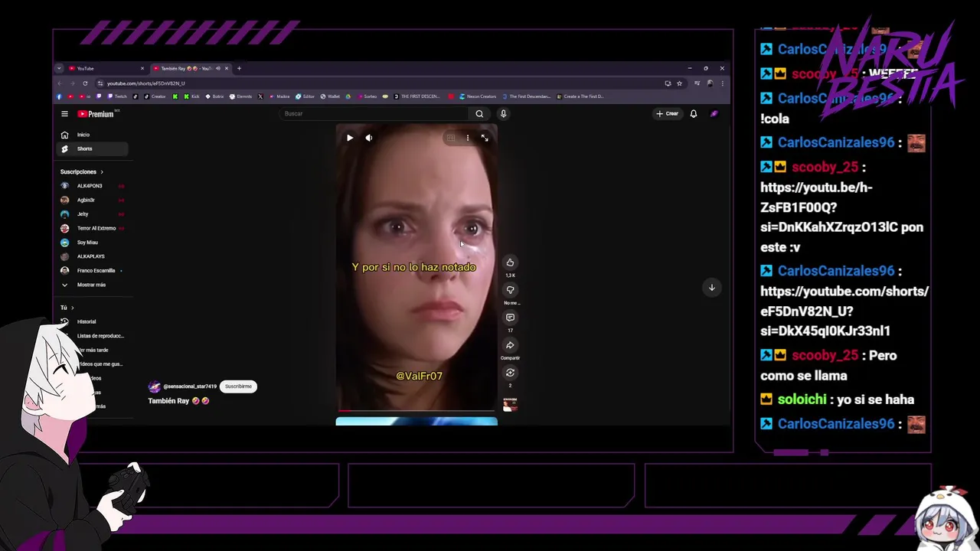Click CarlosCanizales96's youtube.com/shorts chat link
The width and height of the screenshot is (980, 551).
pos(844,311)
